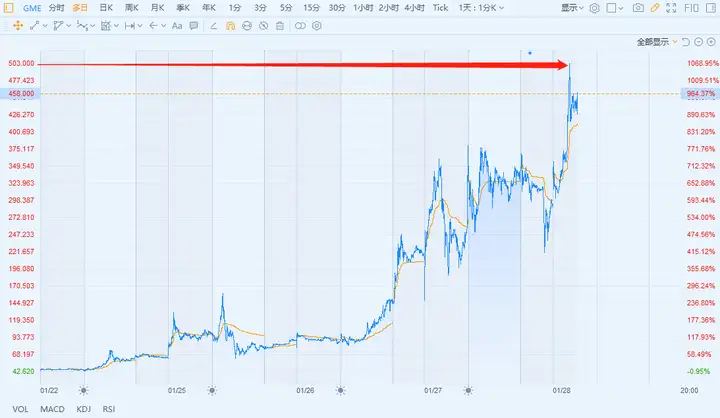This screenshot has height=418, width=720.
Task: Expand the '全部显示' dropdown
Action: 656,42
